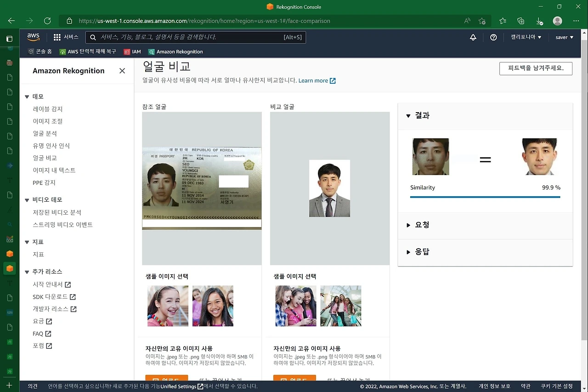Viewport: 588px width, 392px height.
Task: Go to AWS home via the aws logo
Action: coord(34,37)
